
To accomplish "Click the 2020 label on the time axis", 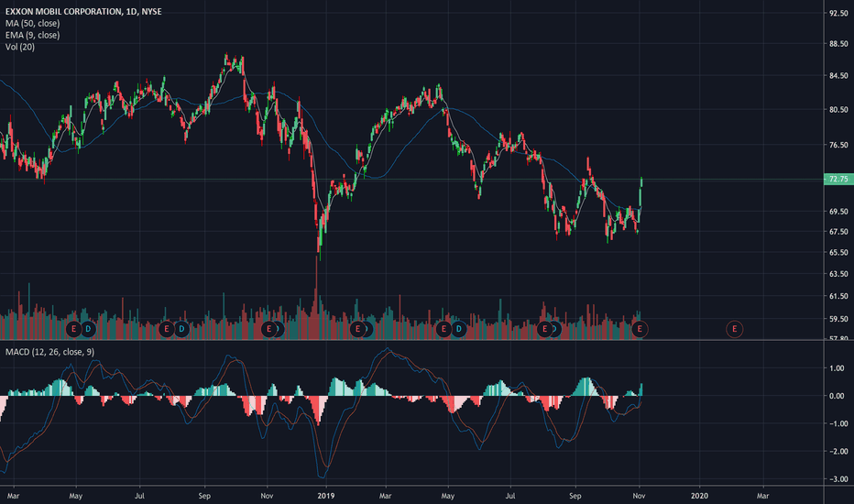I will click(x=699, y=496).
